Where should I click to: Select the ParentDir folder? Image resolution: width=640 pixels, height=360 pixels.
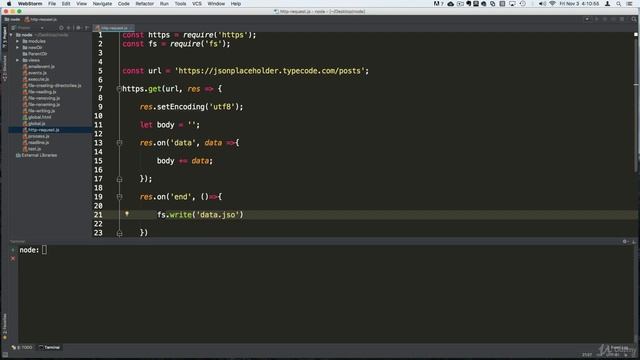tap(35, 54)
